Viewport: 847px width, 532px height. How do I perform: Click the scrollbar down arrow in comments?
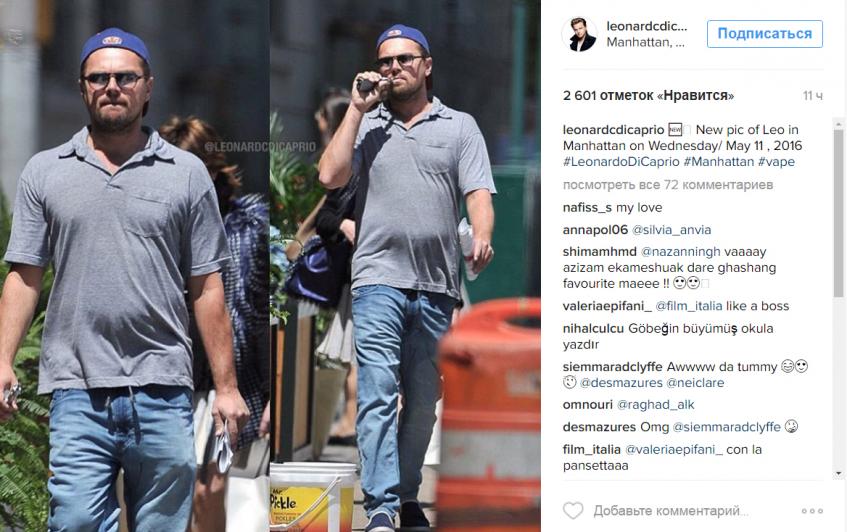(838, 473)
